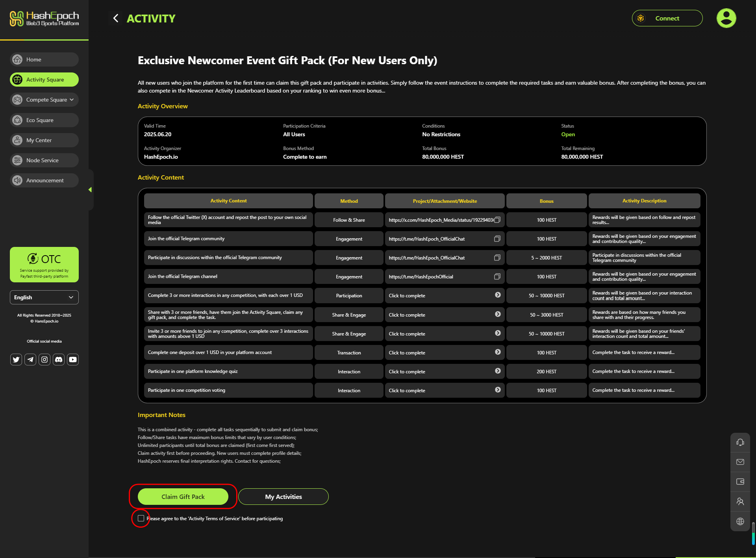This screenshot has height=558, width=756.
Task: Click 'Click to complete' in the Transaction row
Action: [x=407, y=353]
